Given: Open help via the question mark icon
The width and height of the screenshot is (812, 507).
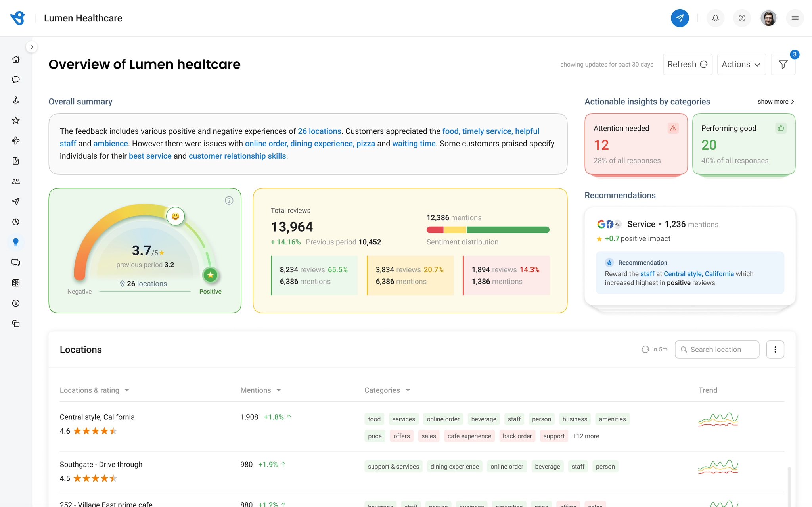Looking at the screenshot, I should (742, 18).
